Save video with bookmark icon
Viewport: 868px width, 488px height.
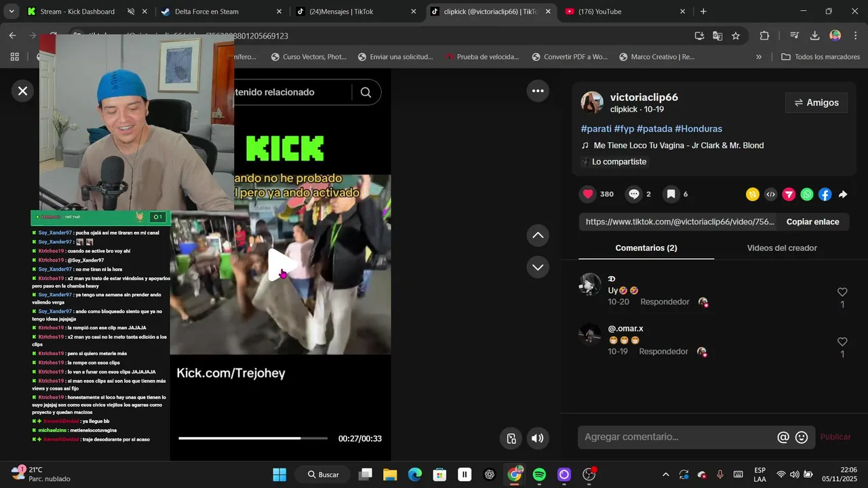[x=671, y=194]
